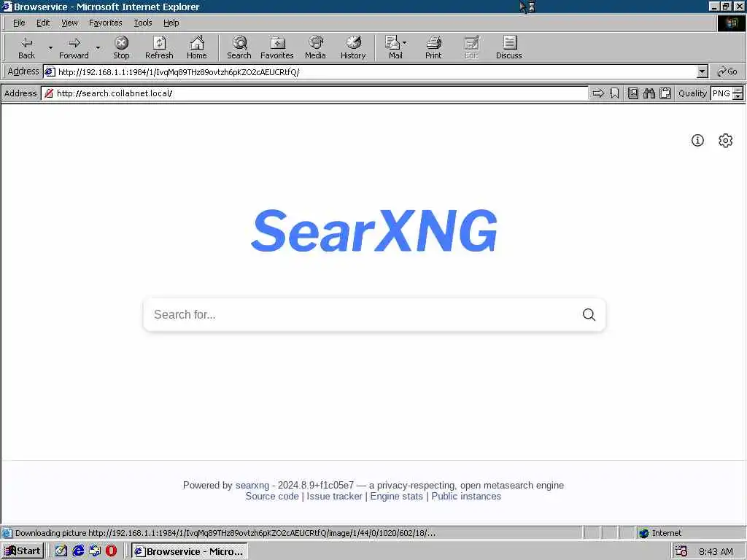Open SearXNG info icon
The image size is (747, 560).
pos(697,141)
